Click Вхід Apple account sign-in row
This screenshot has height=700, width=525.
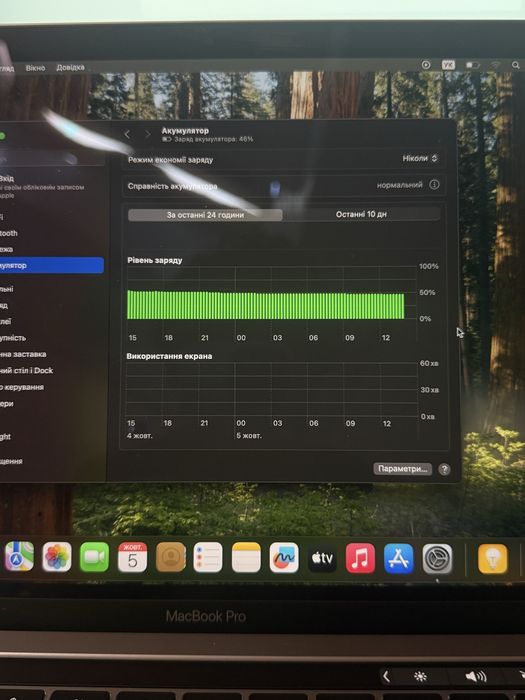[x=42, y=187]
